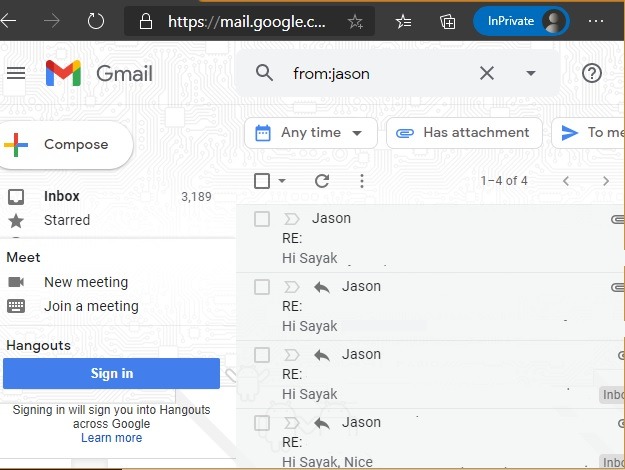625x470 pixels.
Task: Add page to favorites star icon
Action: [x=355, y=21]
